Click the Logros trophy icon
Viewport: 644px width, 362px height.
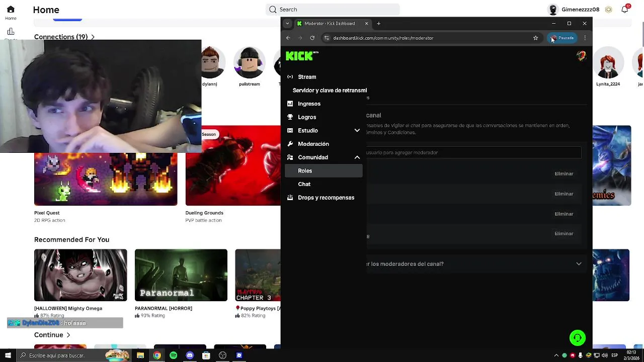[x=290, y=117]
